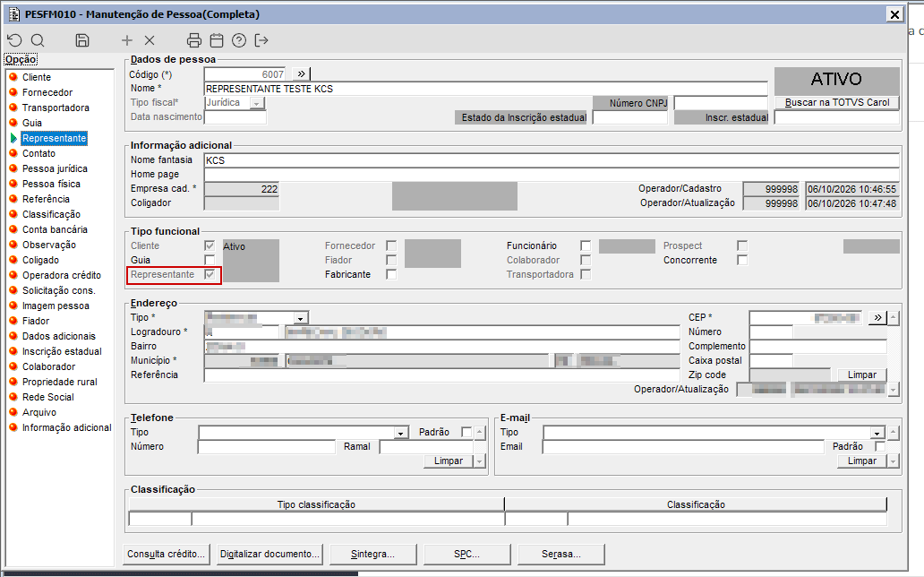This screenshot has height=577, width=924.
Task: Add a new record with the plus icon
Action: pos(127,40)
